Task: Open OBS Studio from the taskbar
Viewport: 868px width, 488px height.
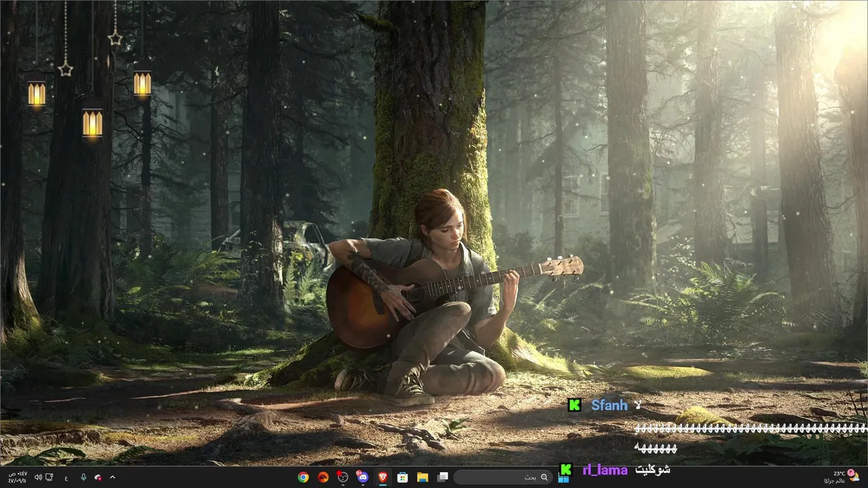Action: [x=343, y=477]
